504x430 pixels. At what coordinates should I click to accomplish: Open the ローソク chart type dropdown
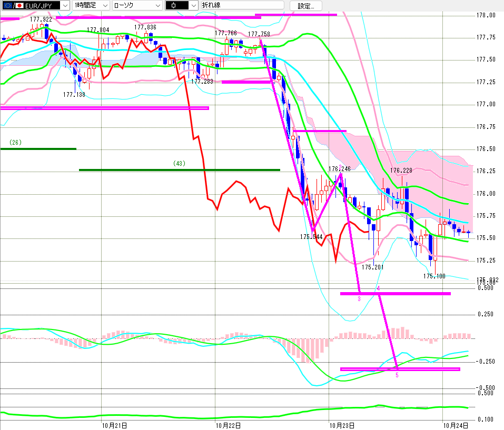[137, 5]
